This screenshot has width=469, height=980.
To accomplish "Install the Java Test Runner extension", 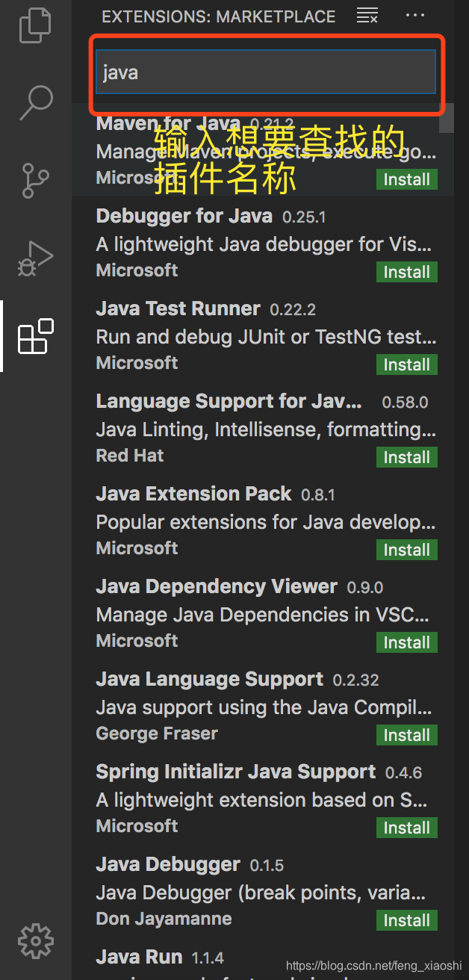I will click(x=407, y=365).
